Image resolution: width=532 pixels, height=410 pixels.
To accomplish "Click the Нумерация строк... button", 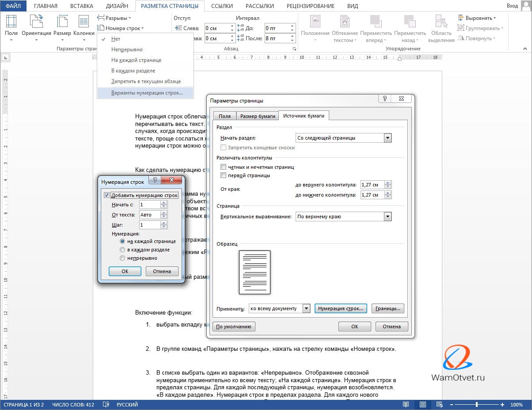I will coord(341,308).
